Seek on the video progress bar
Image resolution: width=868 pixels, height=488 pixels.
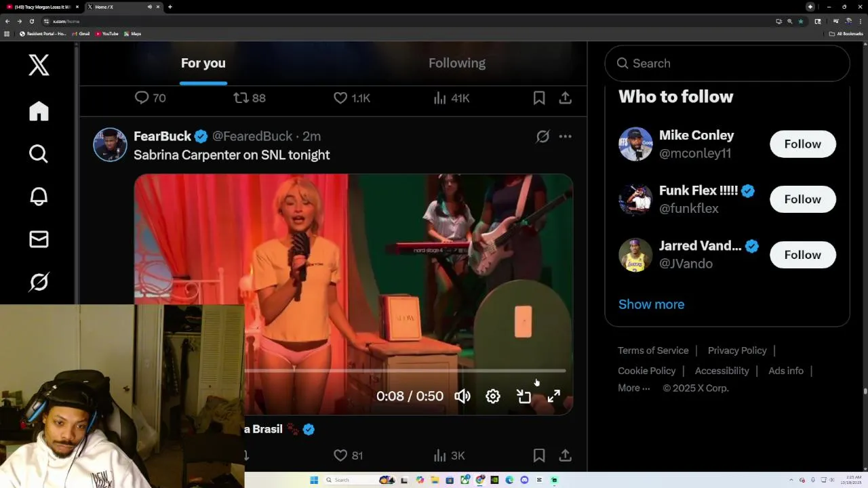(405, 371)
